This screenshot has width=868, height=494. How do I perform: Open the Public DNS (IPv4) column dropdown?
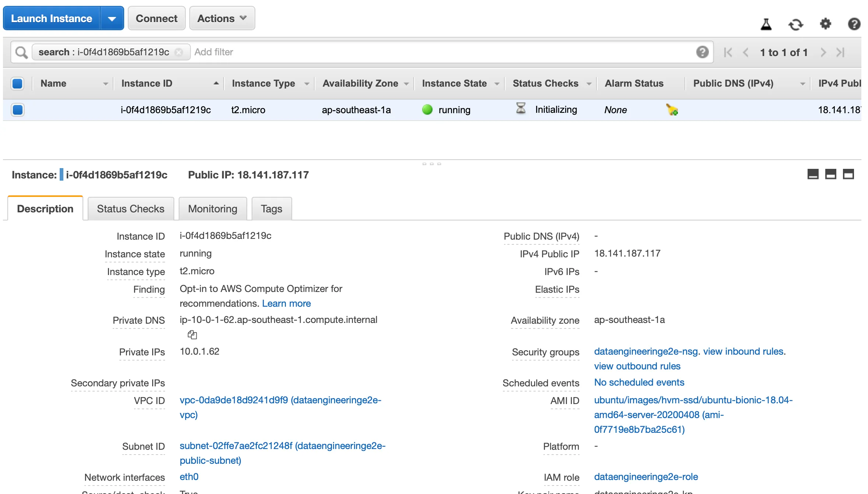pos(802,84)
